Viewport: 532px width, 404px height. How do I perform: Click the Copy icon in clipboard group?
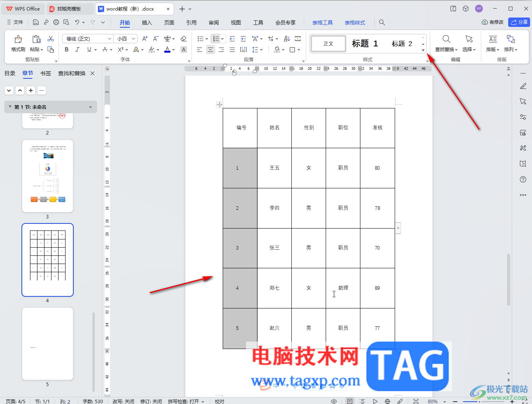pyautogui.click(x=51, y=50)
